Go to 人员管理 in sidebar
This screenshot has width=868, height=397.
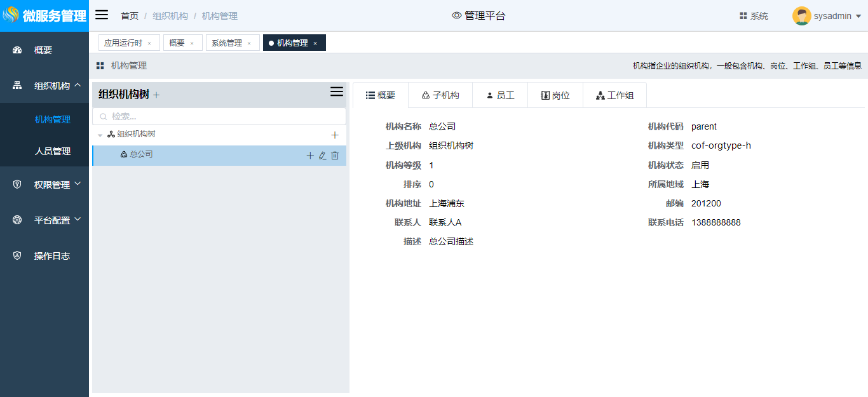pyautogui.click(x=52, y=151)
